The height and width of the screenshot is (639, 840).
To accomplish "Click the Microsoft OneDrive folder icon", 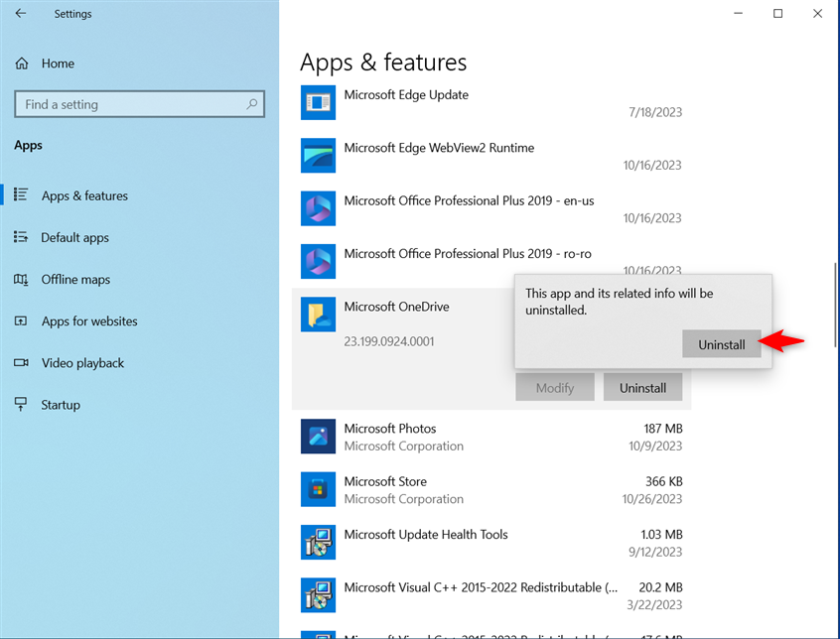I will click(318, 315).
